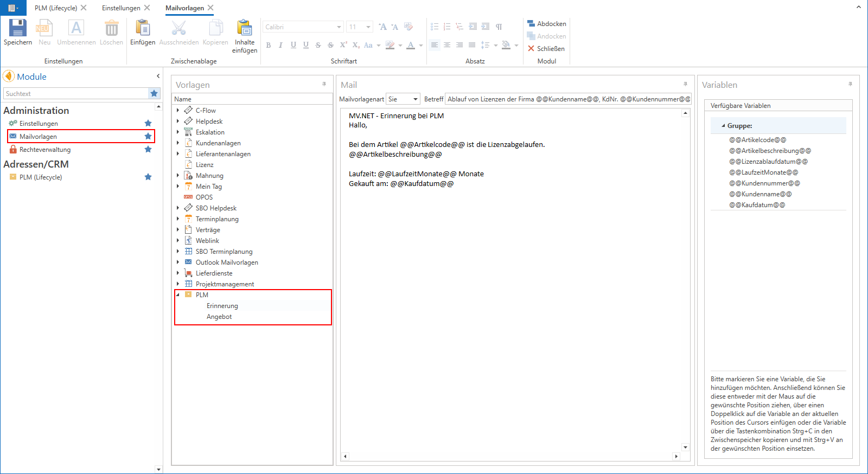Open the Mailvorlagenart dropdown

pyautogui.click(x=416, y=99)
